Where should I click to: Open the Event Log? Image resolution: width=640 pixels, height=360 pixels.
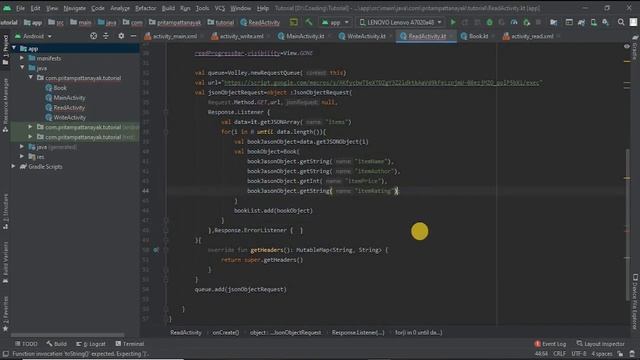[550, 344]
